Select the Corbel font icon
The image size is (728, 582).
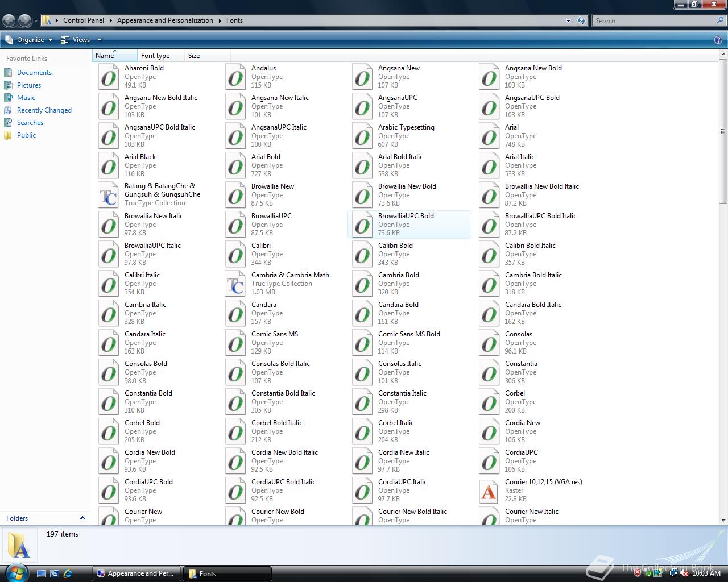pos(489,402)
